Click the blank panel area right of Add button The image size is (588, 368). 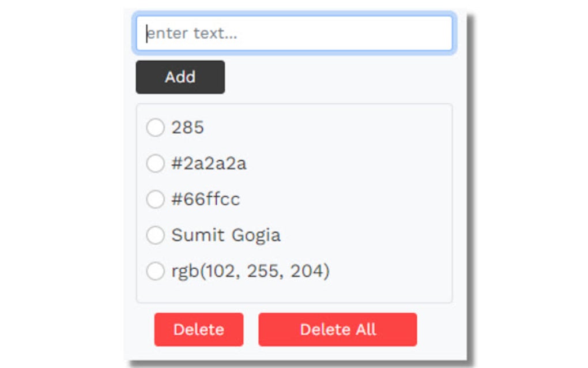[x=340, y=77]
